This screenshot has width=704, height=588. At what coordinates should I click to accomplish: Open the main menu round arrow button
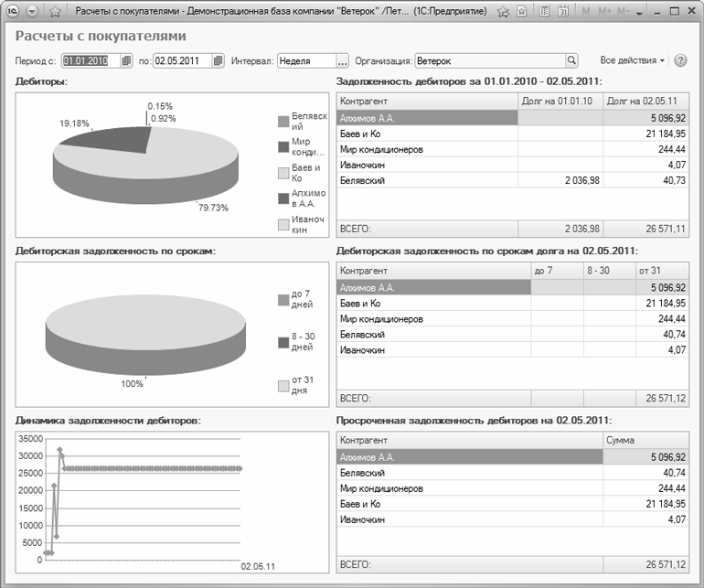click(32, 11)
